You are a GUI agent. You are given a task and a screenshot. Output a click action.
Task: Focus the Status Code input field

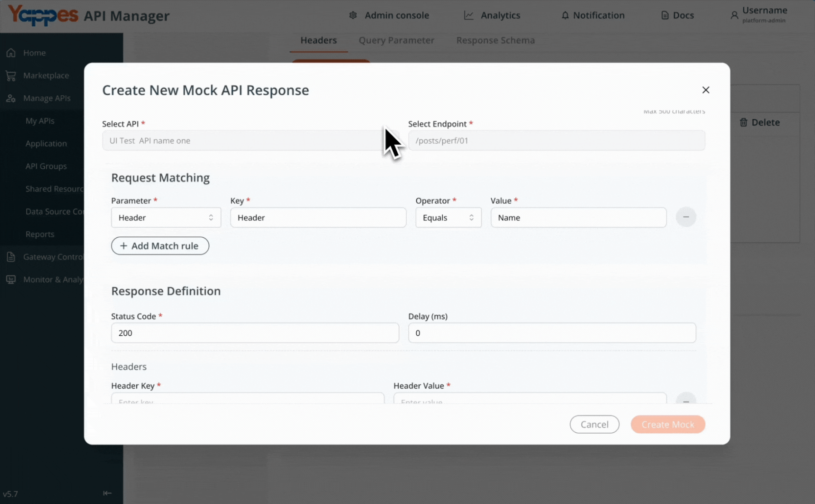point(255,333)
